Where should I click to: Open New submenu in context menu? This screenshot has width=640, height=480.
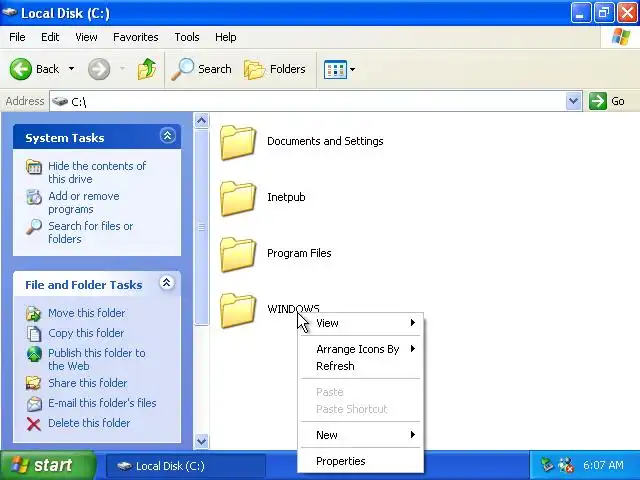360,435
